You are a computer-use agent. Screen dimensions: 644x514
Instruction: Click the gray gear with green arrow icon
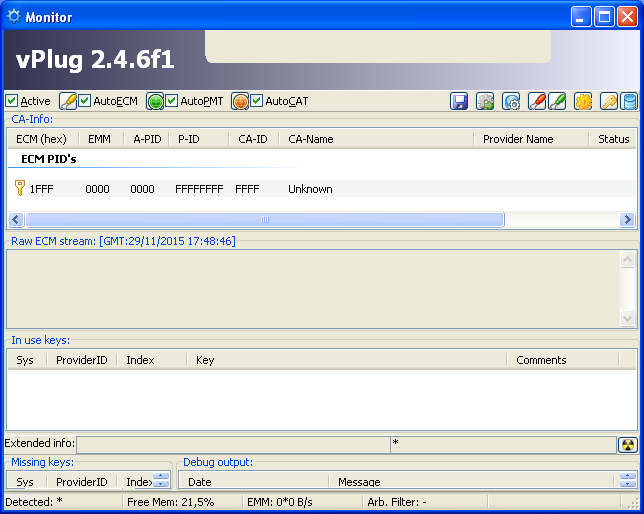pyautogui.click(x=485, y=101)
